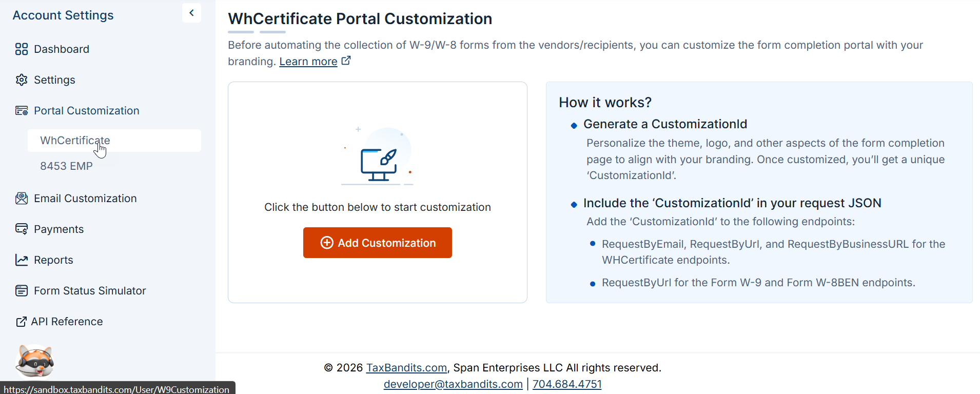
Task: Open the Learn more link
Action: tap(308, 62)
